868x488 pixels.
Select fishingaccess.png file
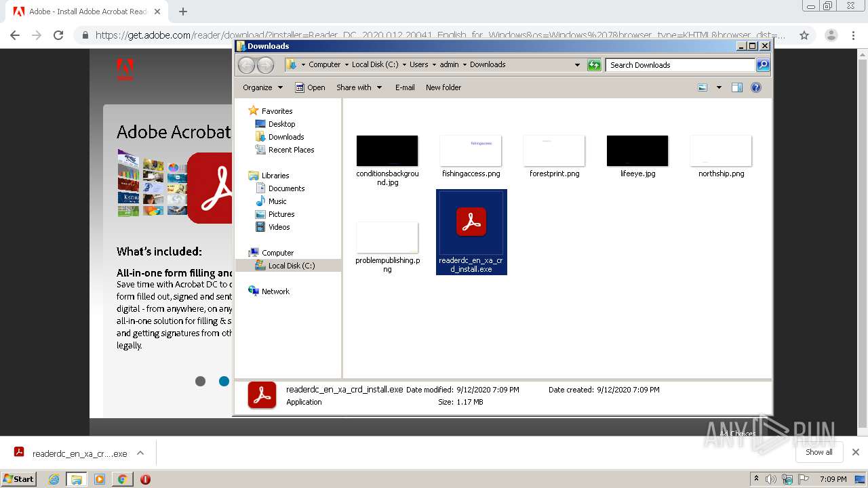[x=471, y=157]
